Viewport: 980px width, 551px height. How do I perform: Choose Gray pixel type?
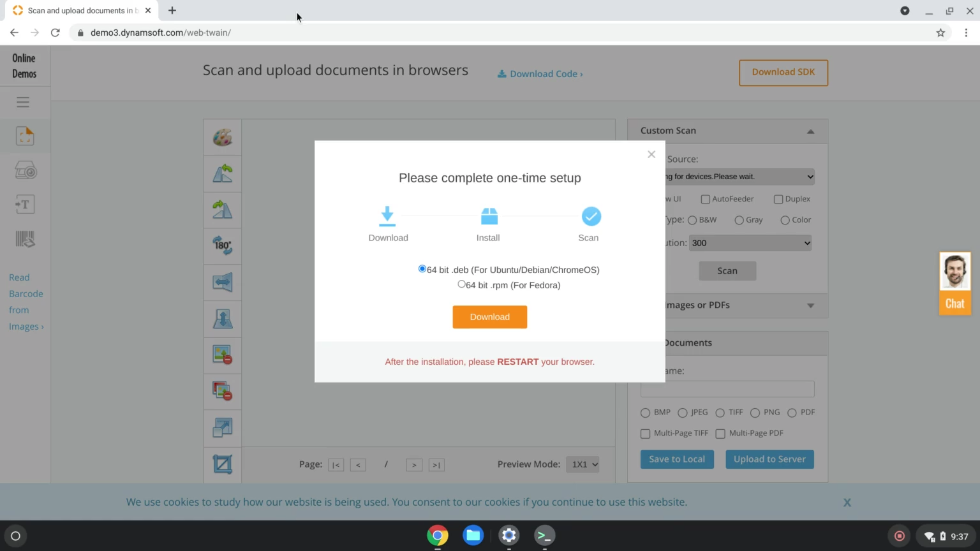click(x=739, y=220)
